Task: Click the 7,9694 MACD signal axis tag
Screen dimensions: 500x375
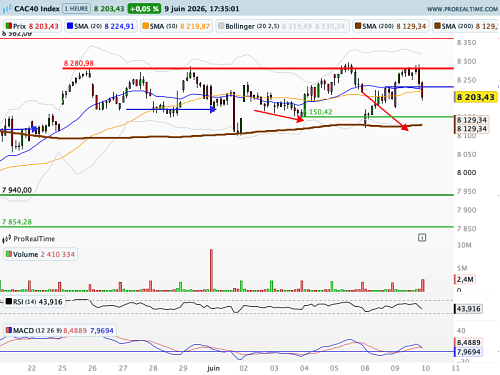Action: (x=468, y=352)
